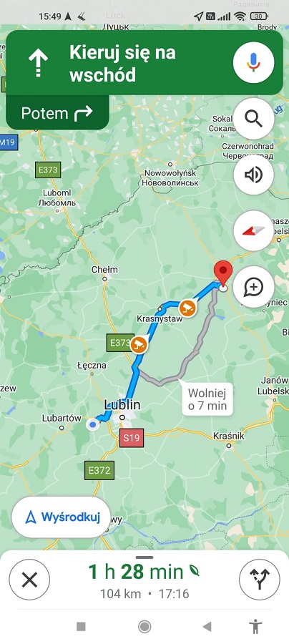Open the accessibility shortcut person icon
Screen dimensions: 289x644
pos(255,626)
